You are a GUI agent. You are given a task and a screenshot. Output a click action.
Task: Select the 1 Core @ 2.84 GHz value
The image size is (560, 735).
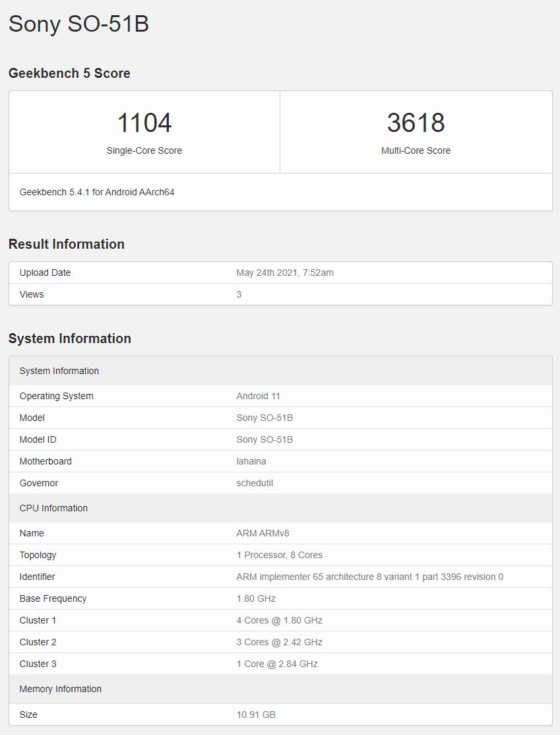coord(277,664)
